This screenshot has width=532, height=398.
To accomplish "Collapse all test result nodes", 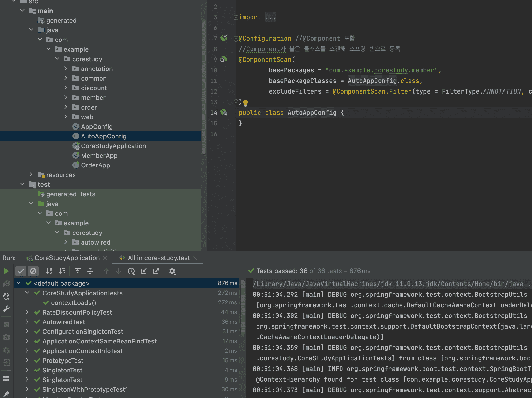I will (90, 271).
